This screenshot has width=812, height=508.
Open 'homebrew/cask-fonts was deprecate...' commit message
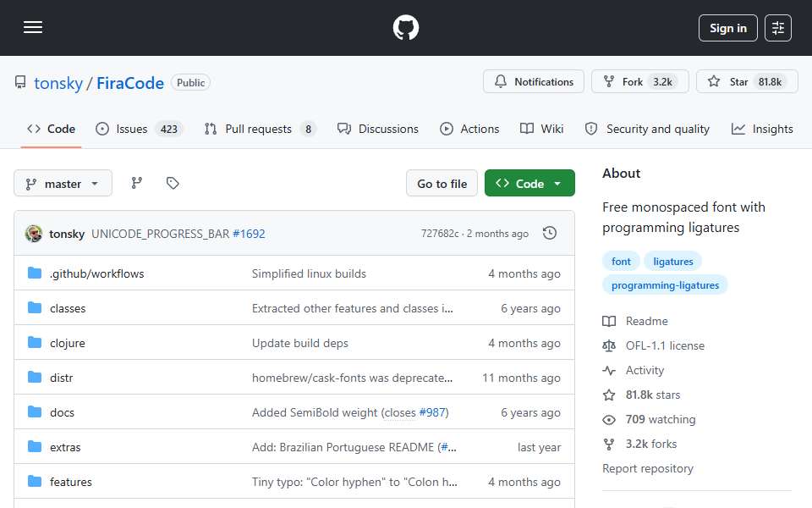tap(352, 378)
